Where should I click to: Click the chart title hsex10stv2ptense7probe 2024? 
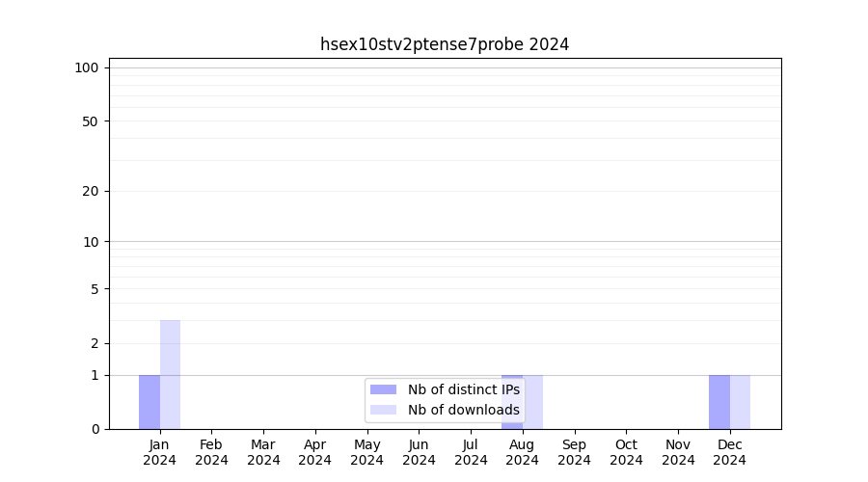[x=445, y=44]
